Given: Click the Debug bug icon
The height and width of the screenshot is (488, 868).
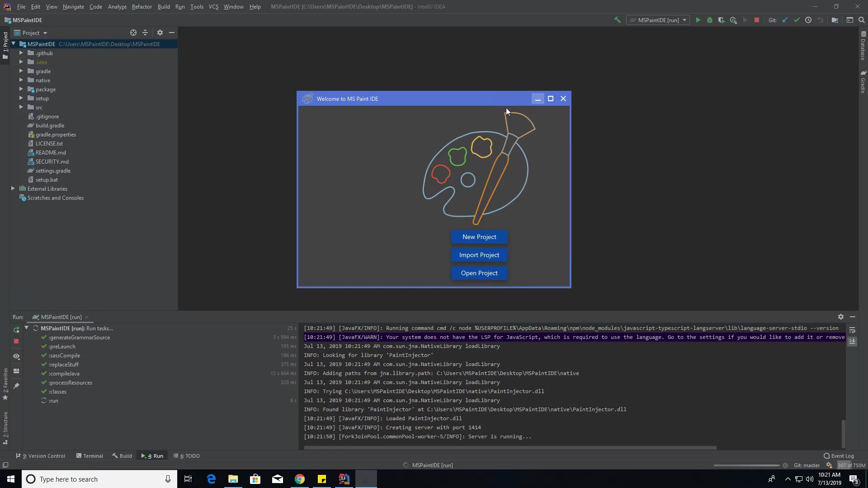Looking at the screenshot, I should [710, 20].
